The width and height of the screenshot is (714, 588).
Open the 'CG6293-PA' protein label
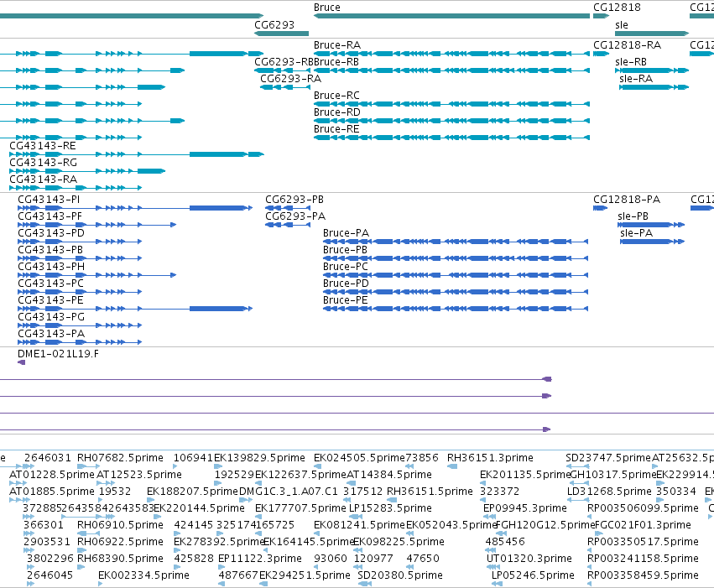coord(295,216)
